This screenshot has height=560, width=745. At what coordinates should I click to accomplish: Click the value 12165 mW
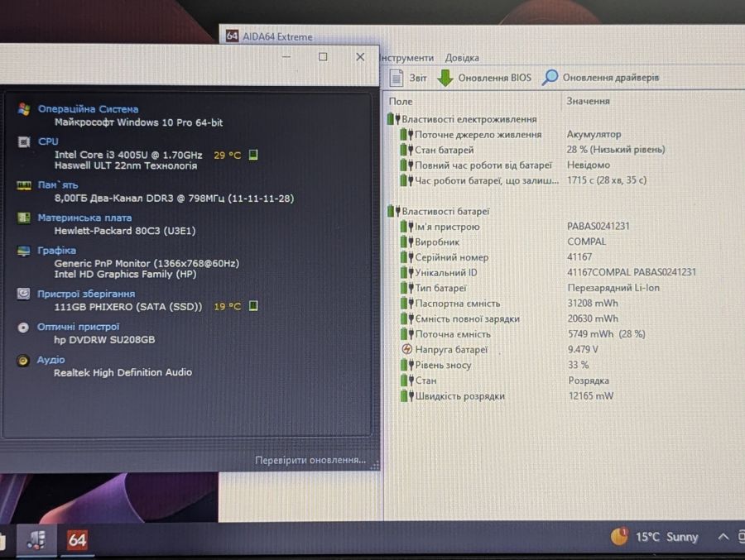pyautogui.click(x=591, y=395)
